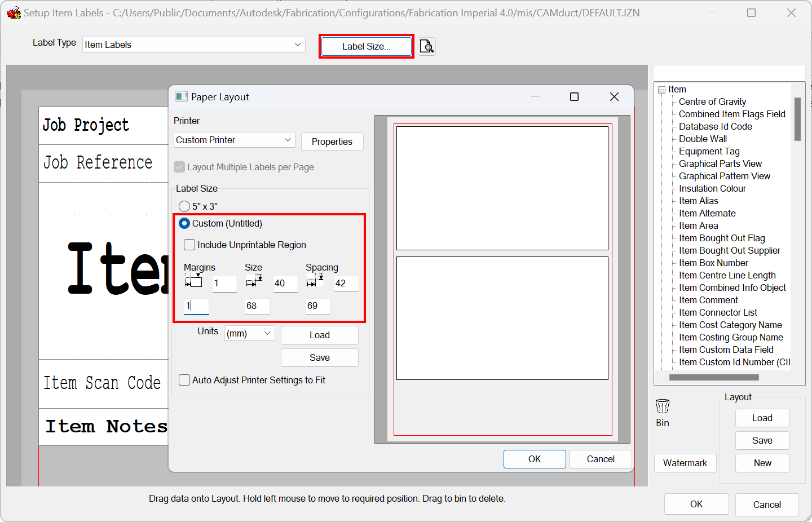Confirm paper layout with OK
The height and width of the screenshot is (522, 812).
pos(534,459)
